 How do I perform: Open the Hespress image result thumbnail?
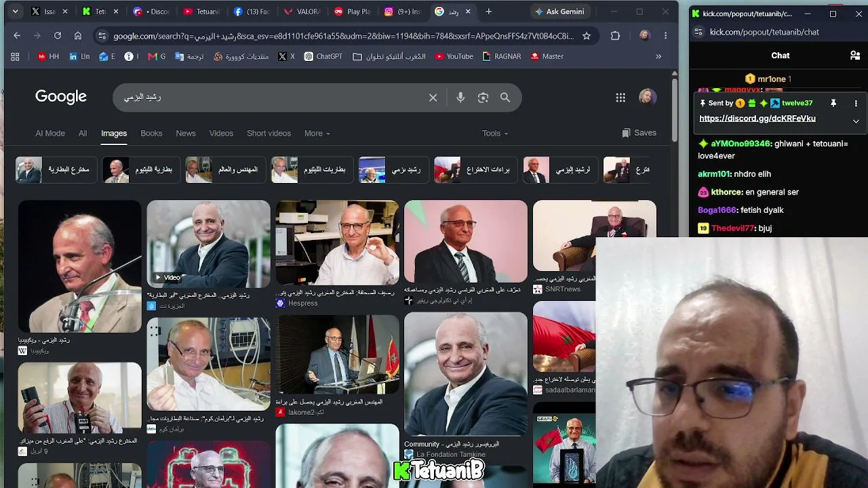337,243
